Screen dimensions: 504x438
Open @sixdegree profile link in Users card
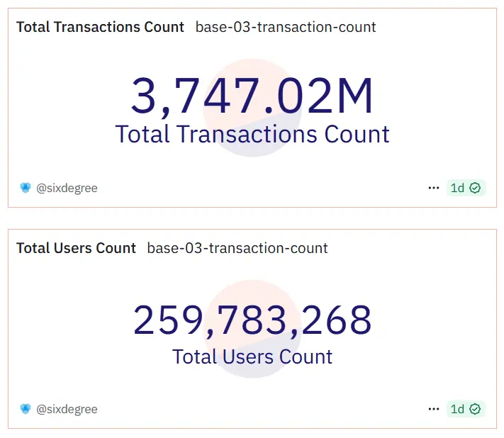coord(67,409)
